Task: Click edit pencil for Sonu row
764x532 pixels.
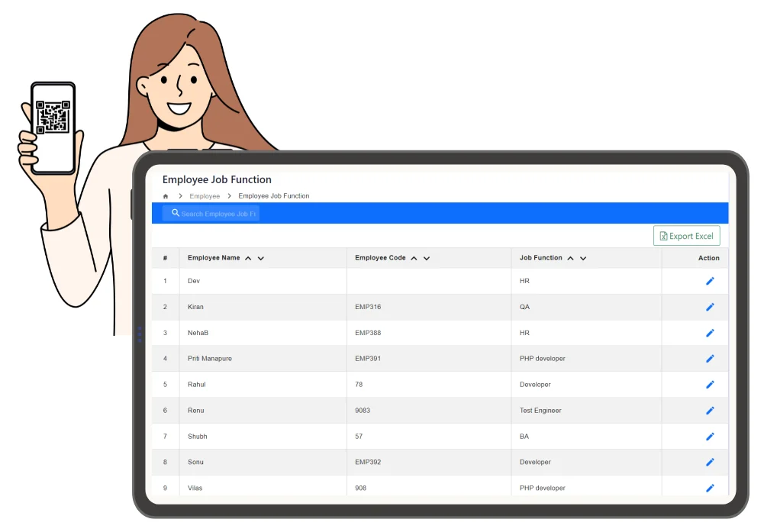Action: (710, 463)
